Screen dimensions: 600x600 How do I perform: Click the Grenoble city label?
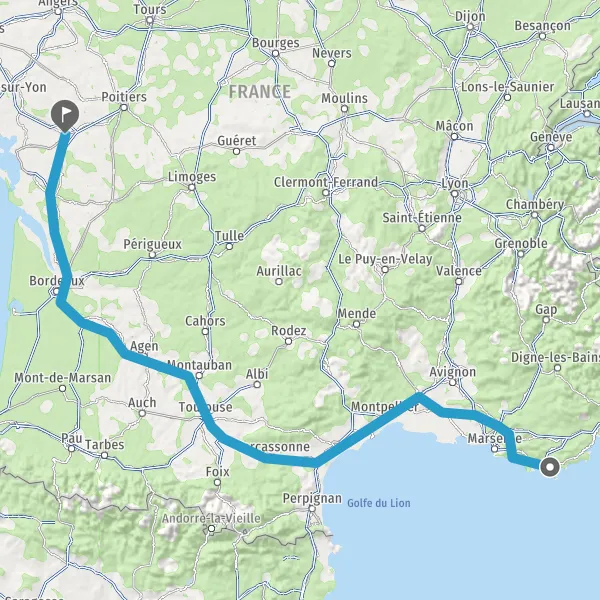[521, 243]
